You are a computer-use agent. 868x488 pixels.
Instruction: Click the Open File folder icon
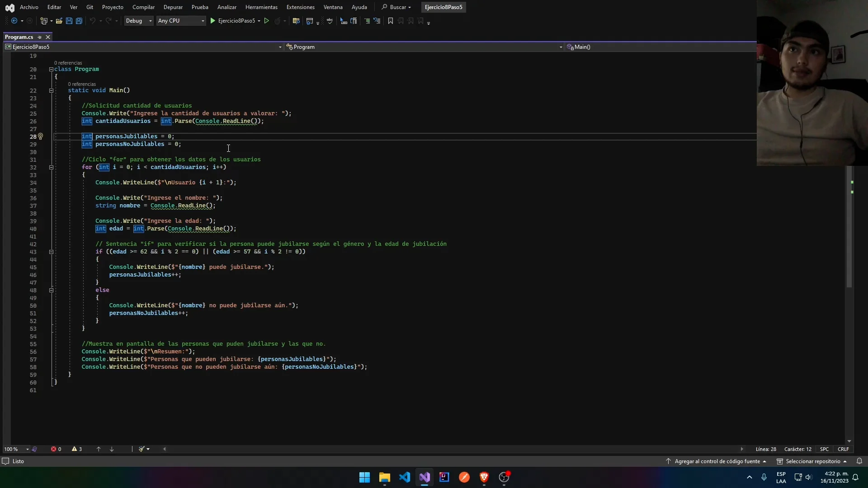point(59,21)
